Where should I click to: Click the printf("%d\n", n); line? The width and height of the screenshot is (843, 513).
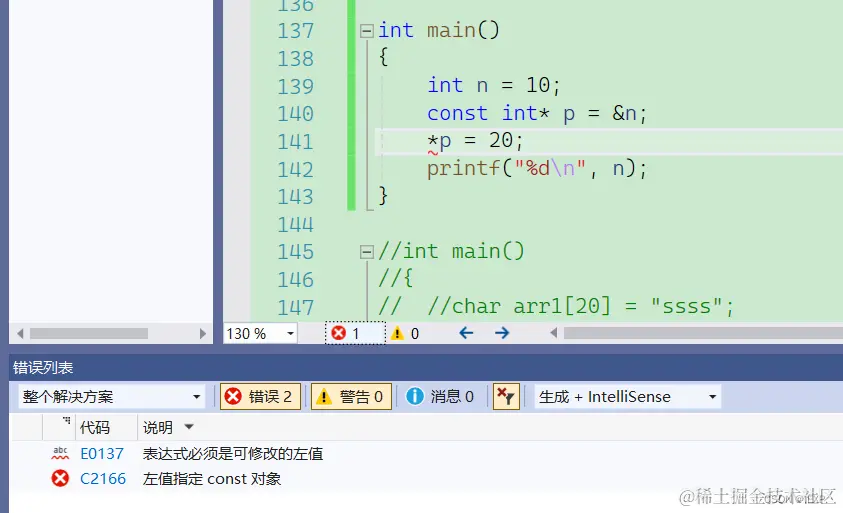537,169
